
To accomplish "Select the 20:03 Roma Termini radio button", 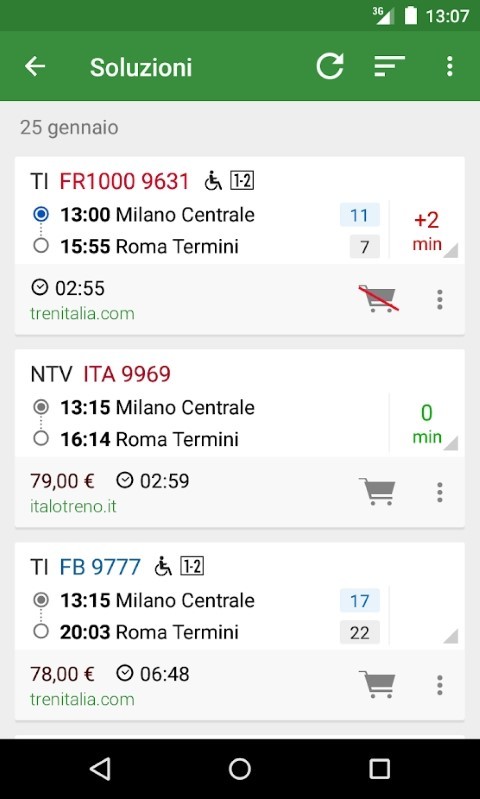I will (x=41, y=632).
